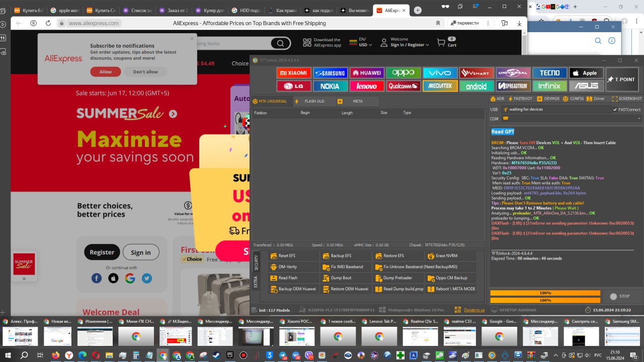Click the Oppo CM Backup button
Image resolution: width=644 pixels, height=362 pixels.
[x=450, y=278]
